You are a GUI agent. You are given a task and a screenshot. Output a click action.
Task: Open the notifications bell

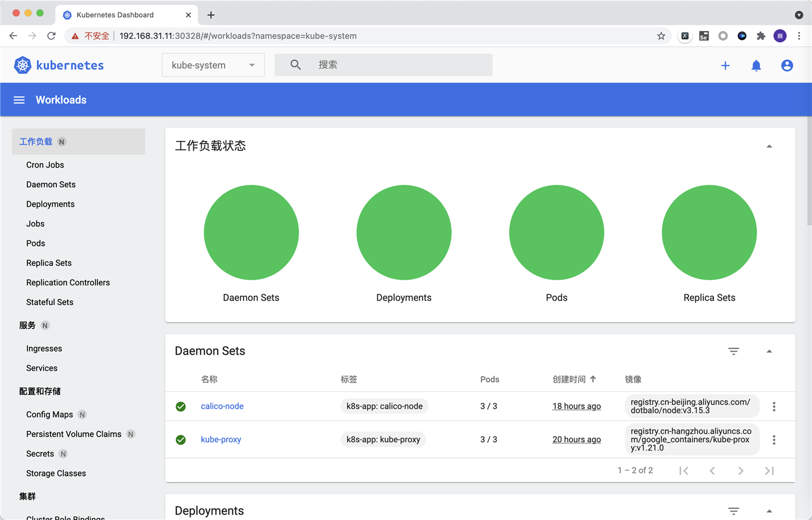pyautogui.click(x=756, y=65)
